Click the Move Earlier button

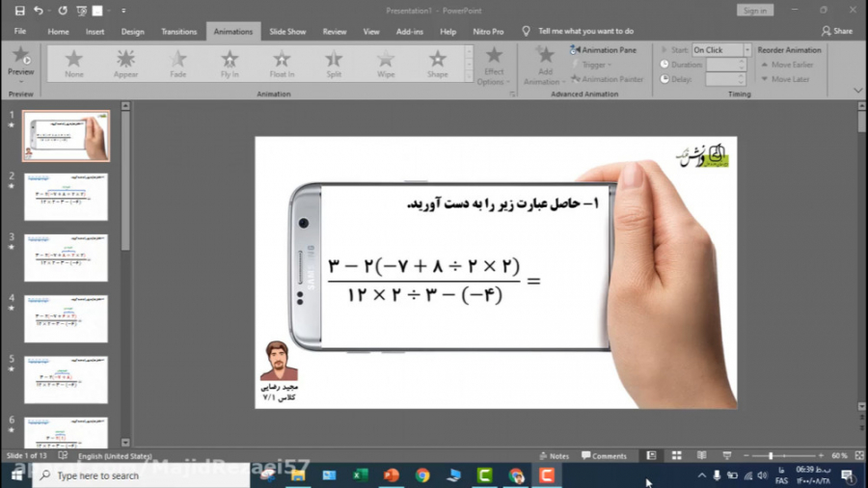pyautogui.click(x=787, y=65)
